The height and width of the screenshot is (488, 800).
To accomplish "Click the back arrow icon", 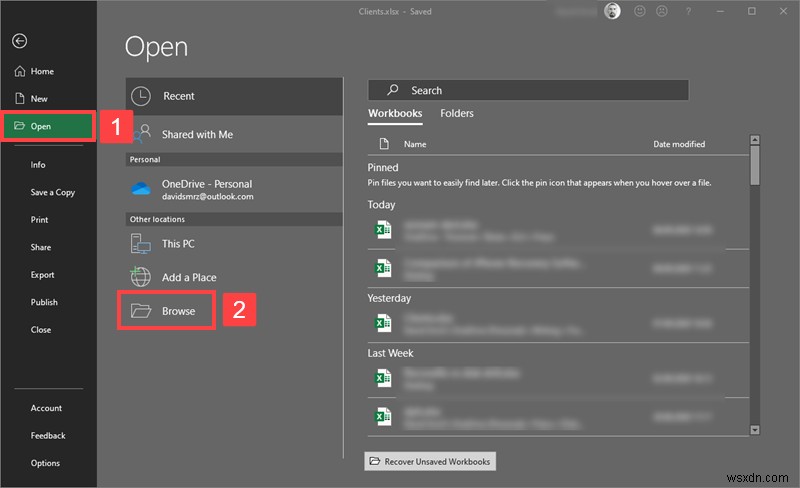I will [x=19, y=41].
